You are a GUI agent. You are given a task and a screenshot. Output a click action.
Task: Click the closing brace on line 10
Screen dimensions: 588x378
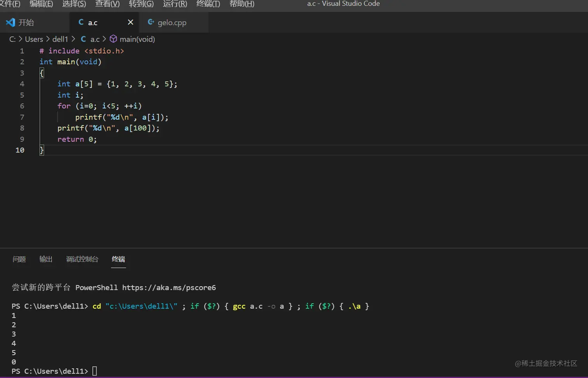click(x=42, y=150)
